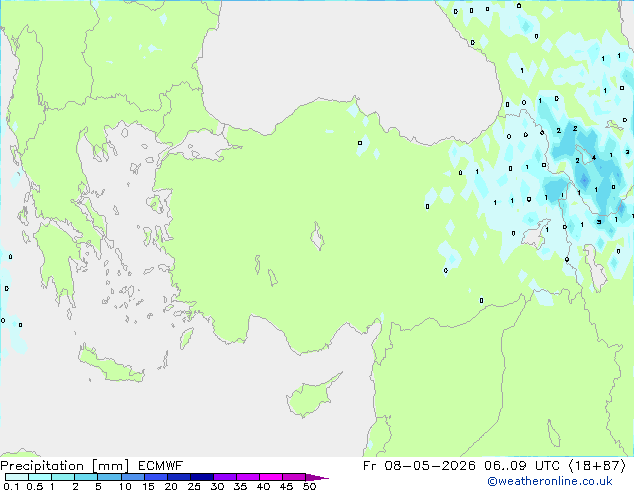Pick the 25–30 mm navy legend swatch
Screen dimensions: 634x490
click(x=201, y=477)
